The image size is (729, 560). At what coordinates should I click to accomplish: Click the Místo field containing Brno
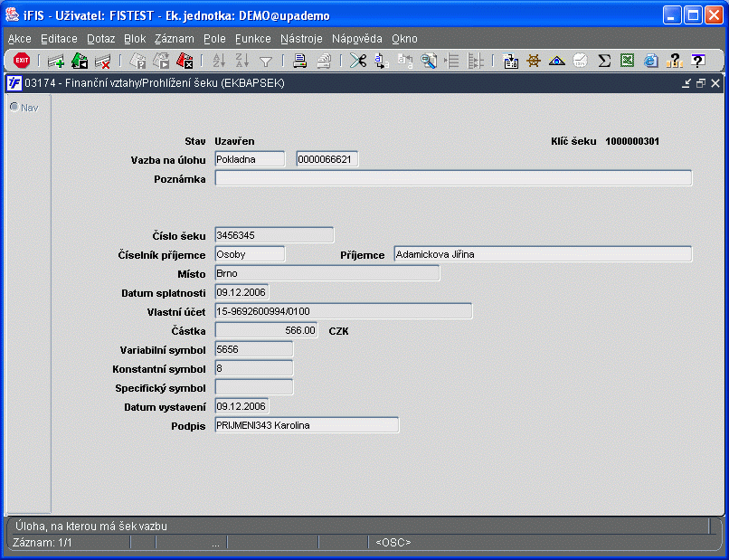coord(327,273)
